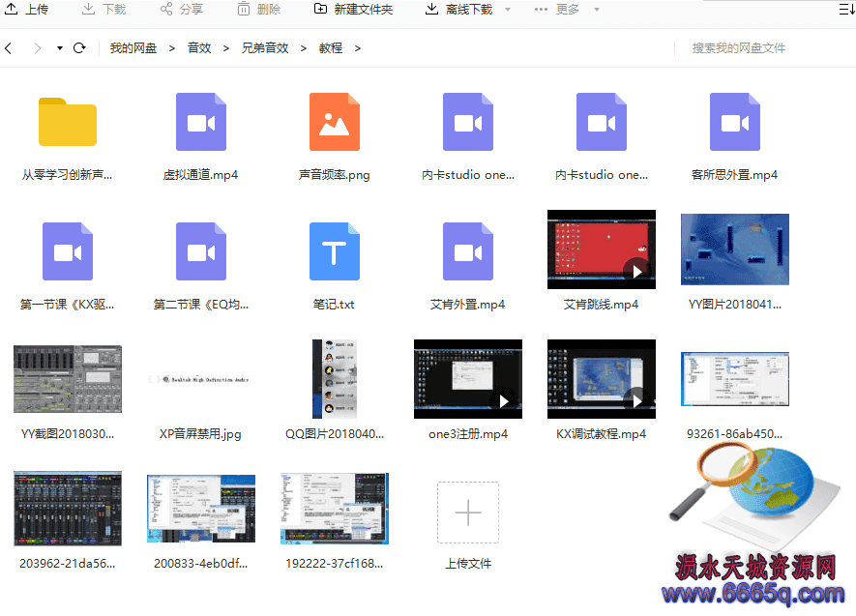Select the 客所思外置.mp4 video icon
856x616 pixels.
click(735, 122)
